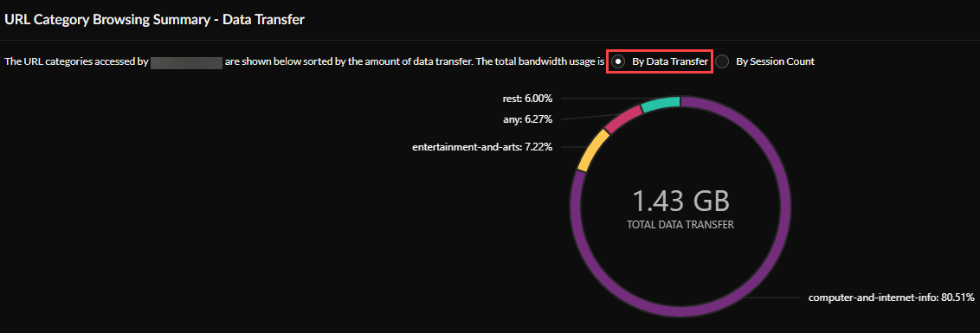Viewport: 980px width, 333px height.
Task: Click the computer-and-internet-info 80.51% label
Action: click(x=891, y=298)
